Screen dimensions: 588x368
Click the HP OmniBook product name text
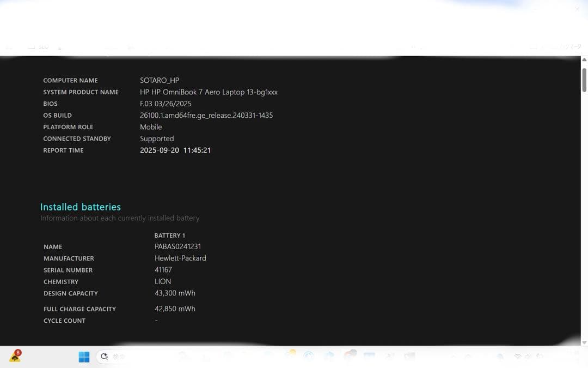point(209,92)
